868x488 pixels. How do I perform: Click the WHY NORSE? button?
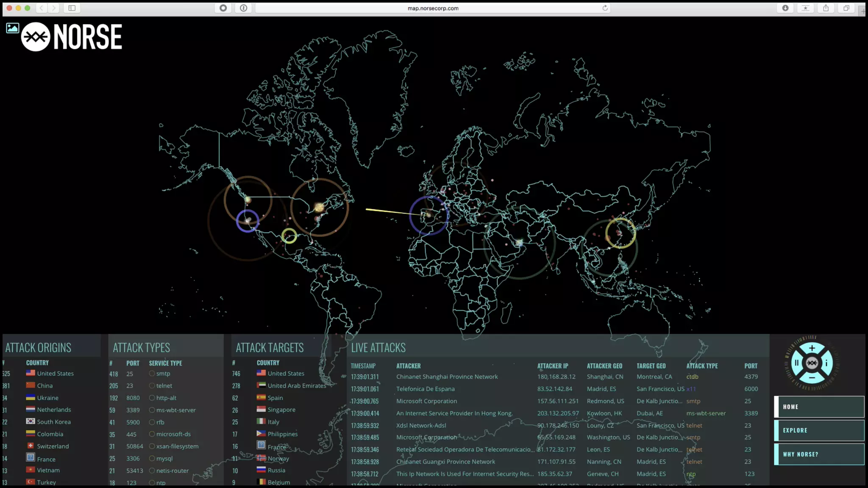pyautogui.click(x=819, y=454)
